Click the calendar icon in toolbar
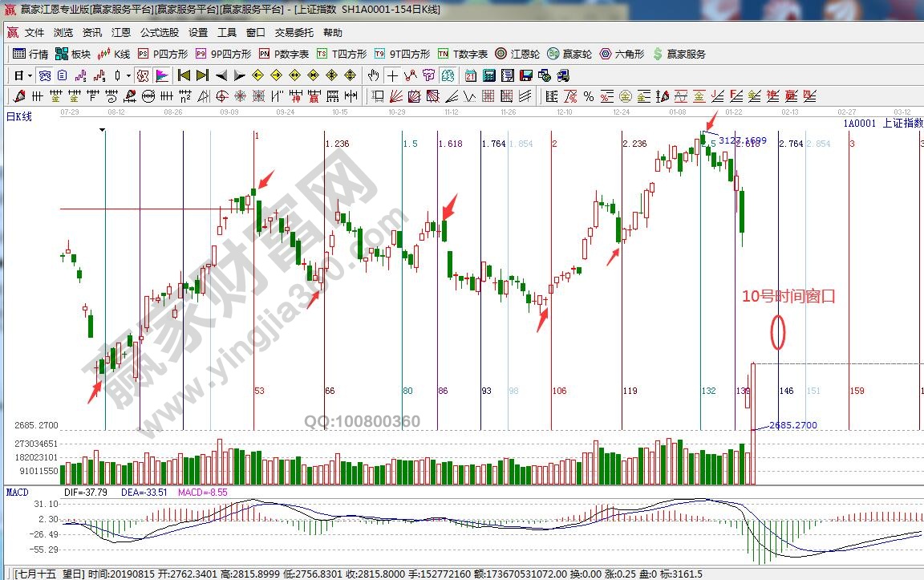 pyautogui.click(x=470, y=75)
